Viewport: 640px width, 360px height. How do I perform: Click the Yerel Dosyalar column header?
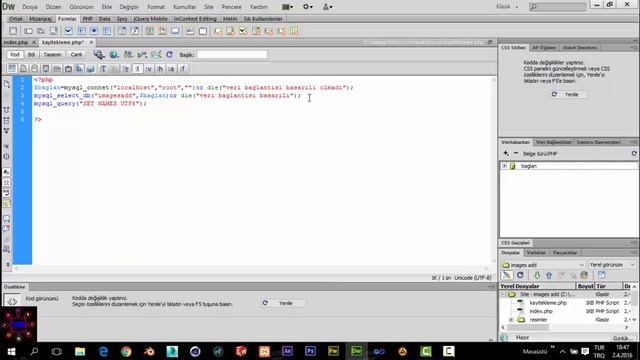(x=537, y=286)
